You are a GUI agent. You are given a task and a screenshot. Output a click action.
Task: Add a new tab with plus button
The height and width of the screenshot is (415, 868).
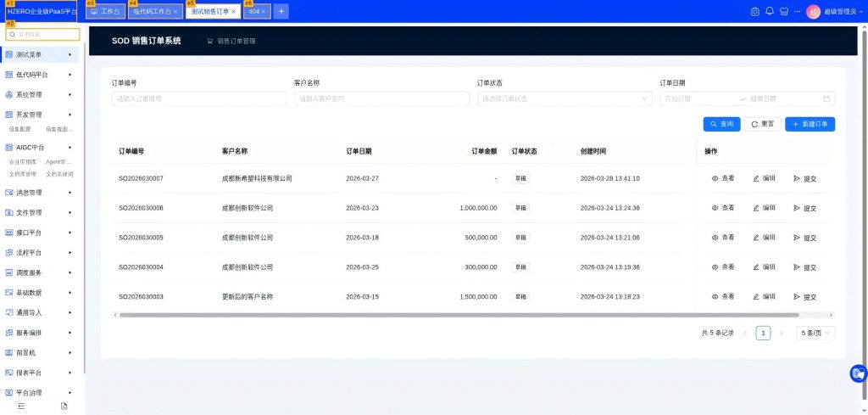pos(281,11)
